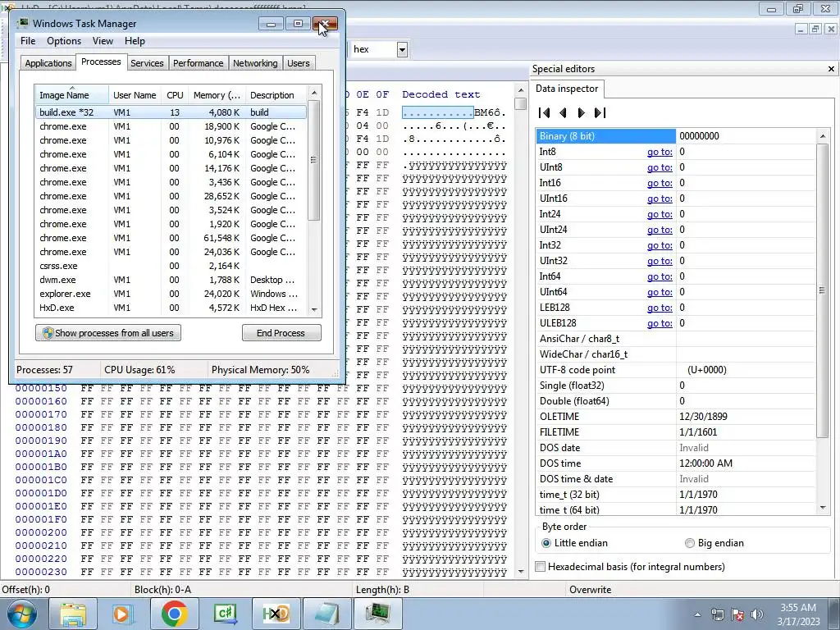This screenshot has width=840, height=630.
Task: Open the volume control in tray
Action: tap(757, 614)
